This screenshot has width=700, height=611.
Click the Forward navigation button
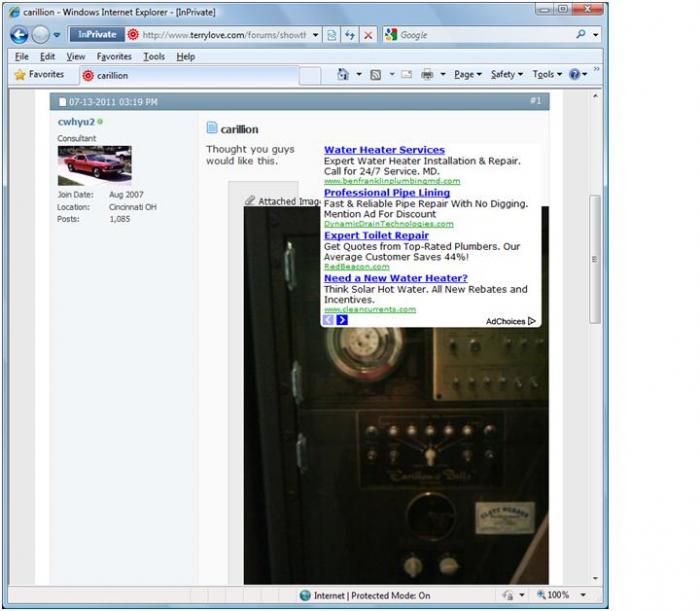pyautogui.click(x=41, y=35)
